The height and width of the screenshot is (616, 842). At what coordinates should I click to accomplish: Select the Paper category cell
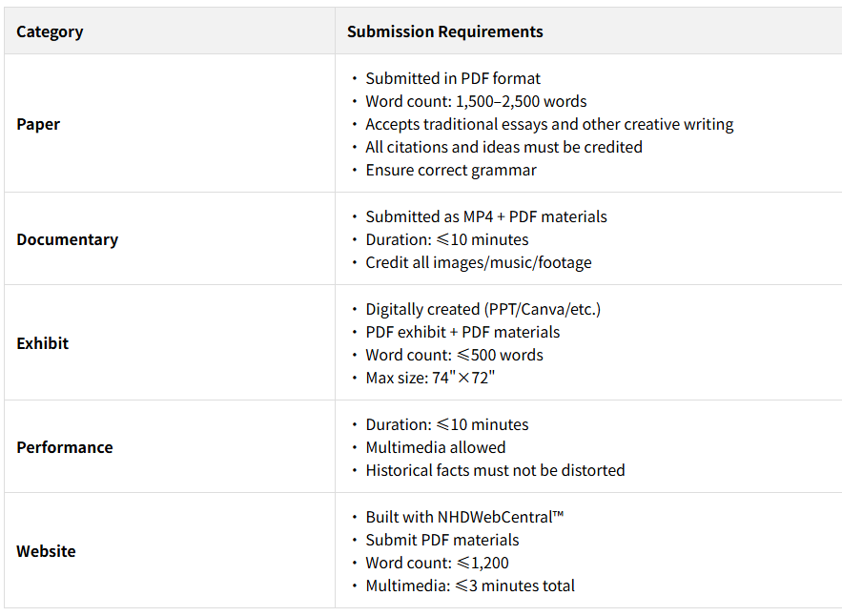point(38,124)
